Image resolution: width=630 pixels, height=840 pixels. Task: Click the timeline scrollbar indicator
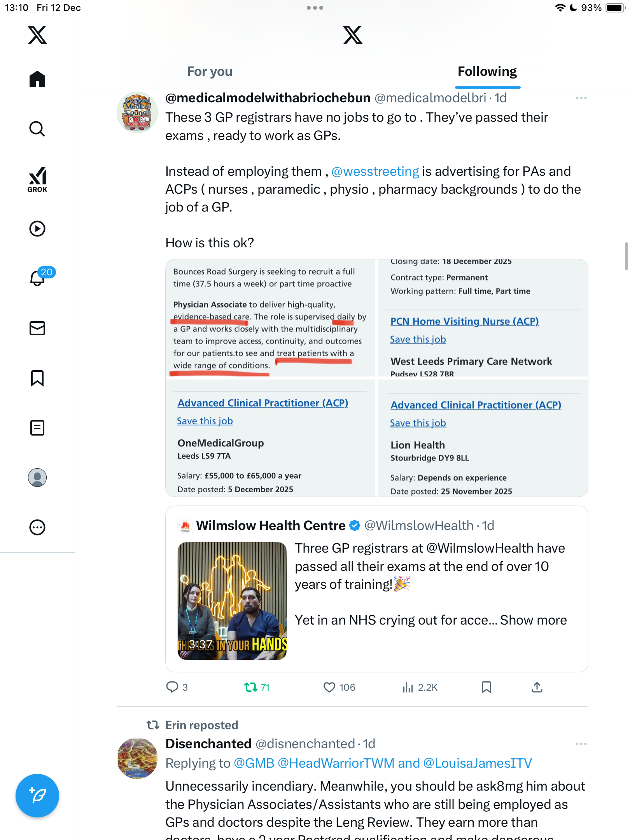tap(626, 256)
